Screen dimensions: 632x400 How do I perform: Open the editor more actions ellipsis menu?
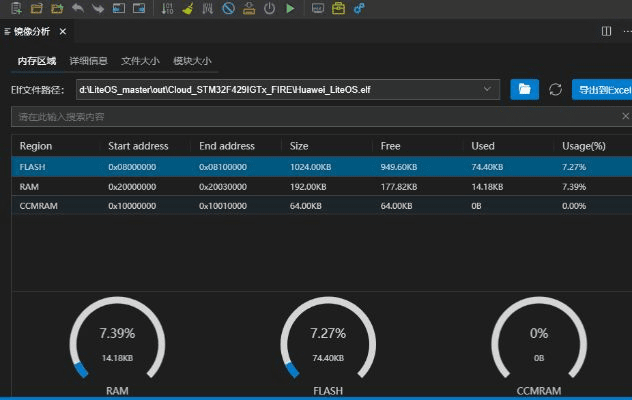click(x=625, y=31)
